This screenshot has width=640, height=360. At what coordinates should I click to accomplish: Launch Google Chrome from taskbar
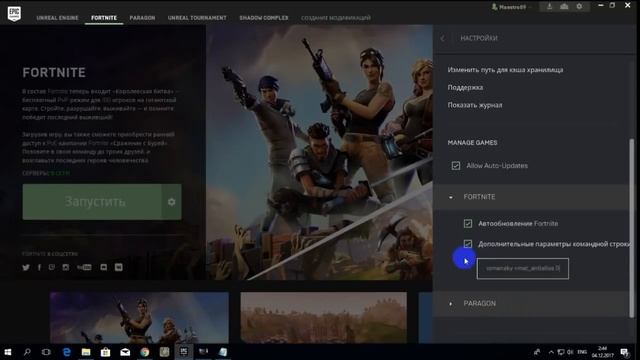tap(144, 352)
